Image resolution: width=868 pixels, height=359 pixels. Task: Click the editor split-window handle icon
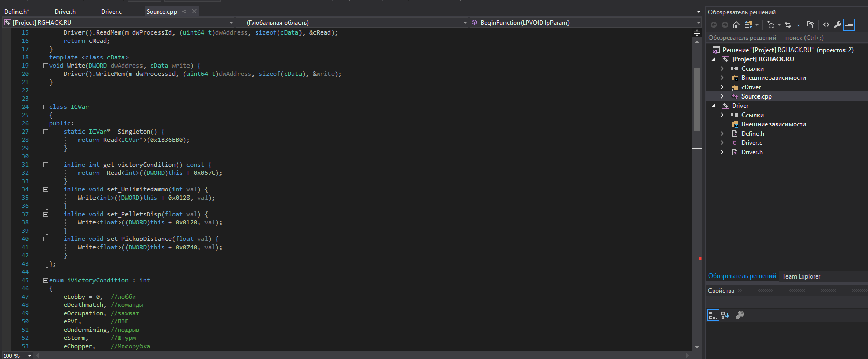point(697,32)
